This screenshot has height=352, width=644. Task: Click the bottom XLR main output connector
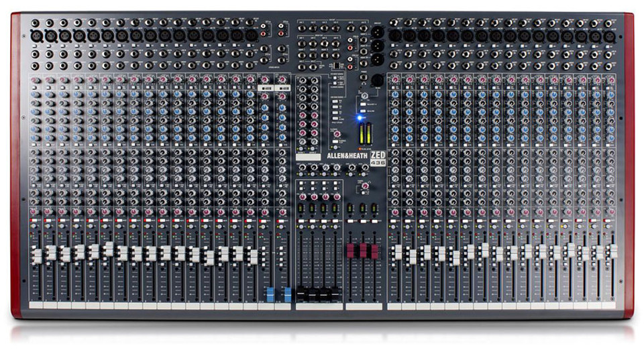(377, 60)
